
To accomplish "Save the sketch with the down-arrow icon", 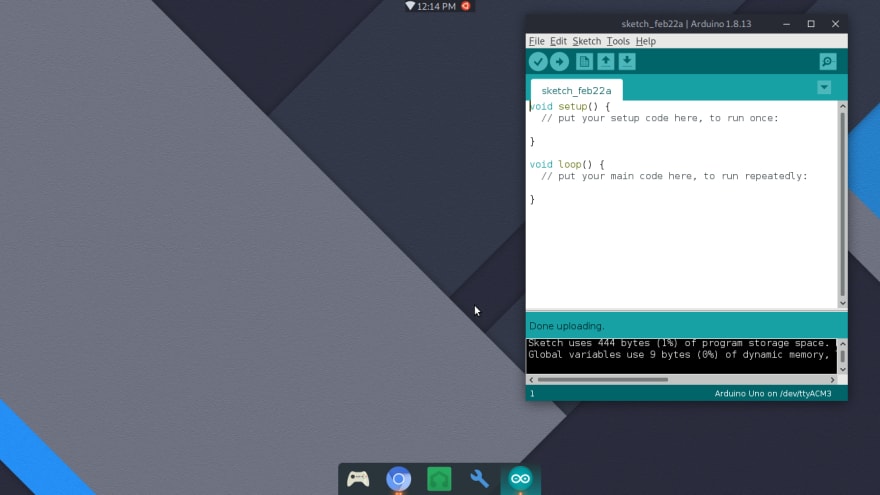I will [x=627, y=62].
